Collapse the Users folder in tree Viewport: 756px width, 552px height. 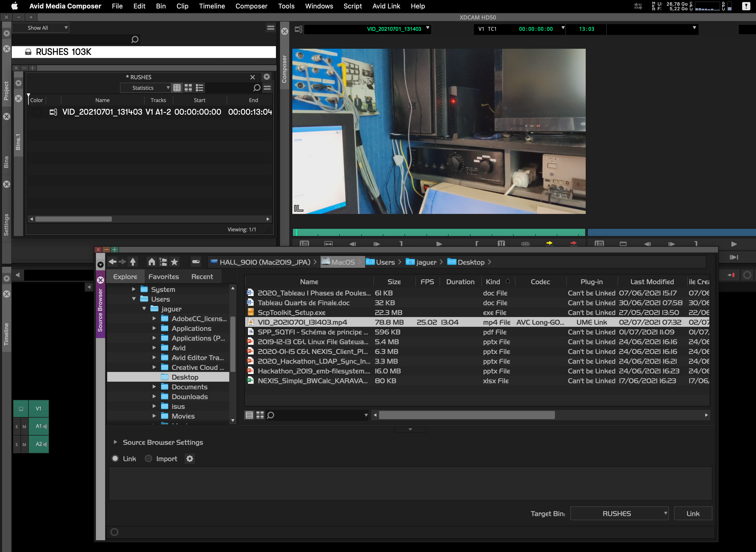[134, 299]
